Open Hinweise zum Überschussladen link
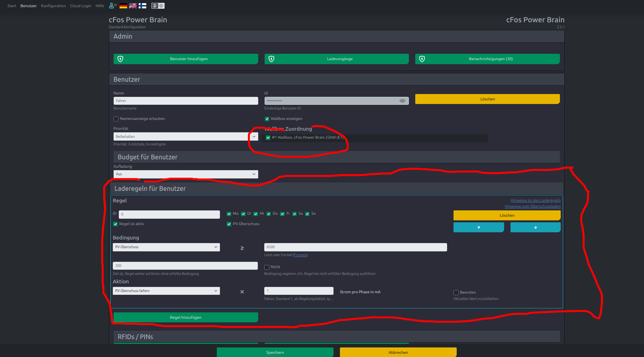The image size is (644, 357). pyautogui.click(x=532, y=206)
